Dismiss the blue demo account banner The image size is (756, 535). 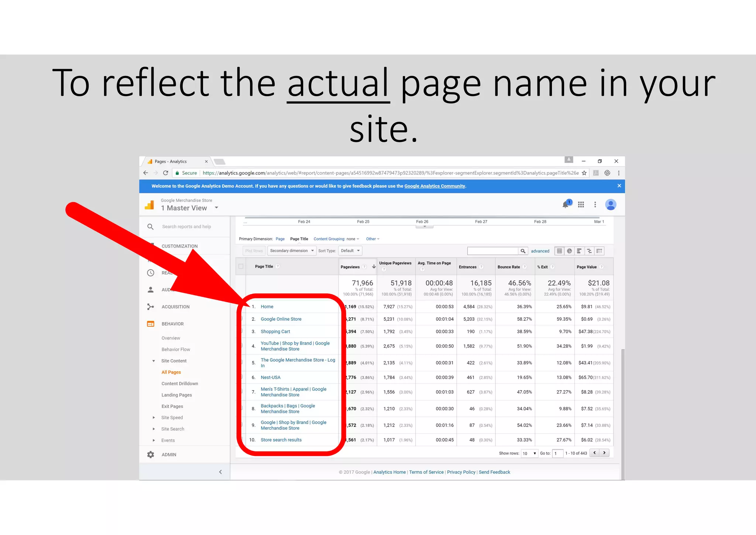(x=619, y=186)
